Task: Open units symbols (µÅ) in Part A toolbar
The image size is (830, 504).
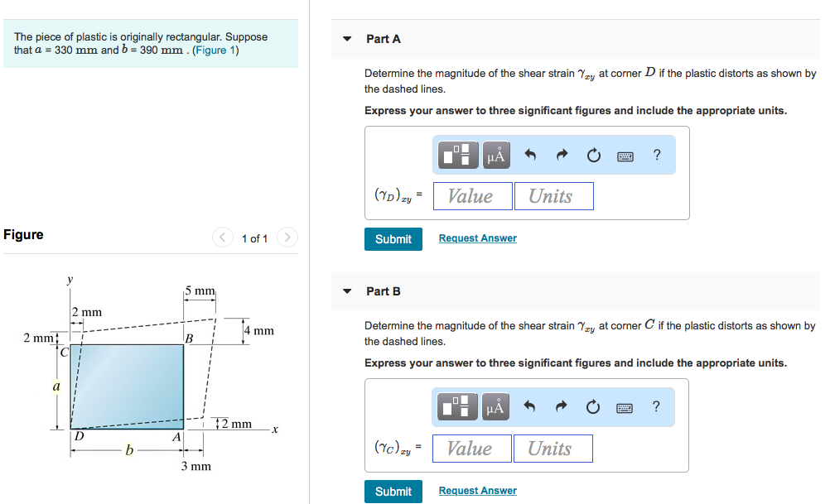Action: [496, 155]
